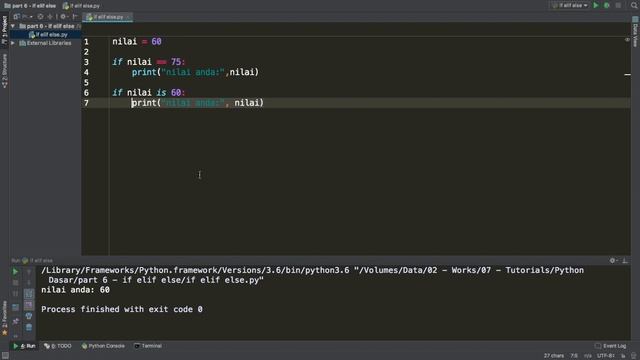The height and width of the screenshot is (360, 640).
Task: Click on the 'if nilai is 60:' line
Action: coord(149,93)
